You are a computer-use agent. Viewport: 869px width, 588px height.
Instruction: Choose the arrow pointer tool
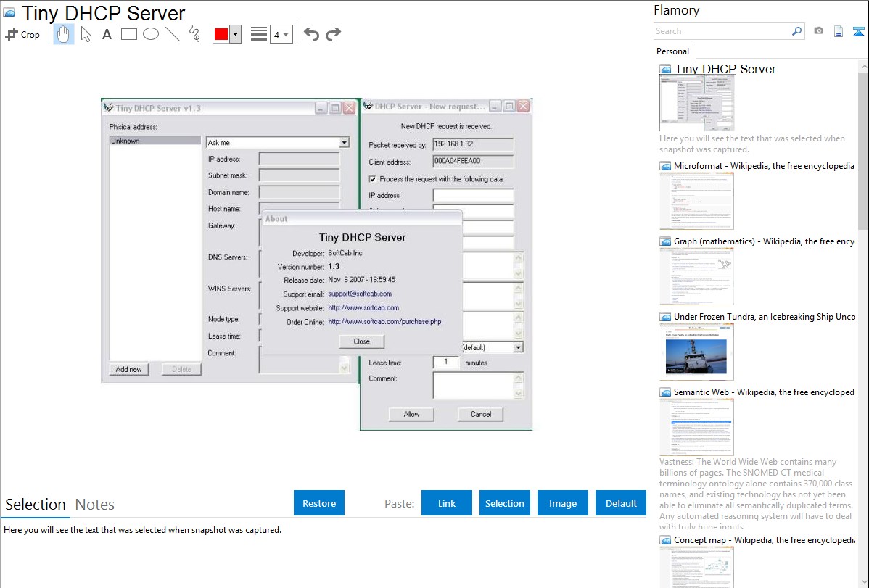pos(86,34)
